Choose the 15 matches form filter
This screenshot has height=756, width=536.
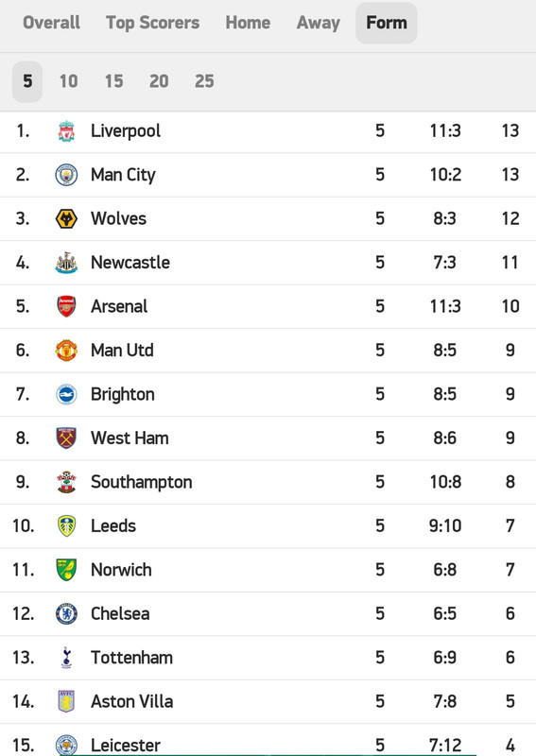tap(113, 81)
